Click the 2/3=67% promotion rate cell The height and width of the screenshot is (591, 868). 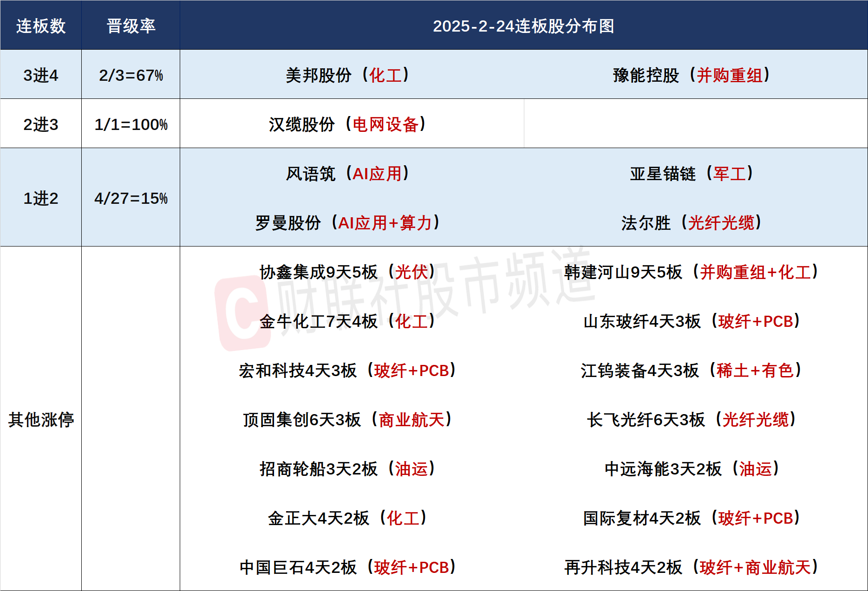click(131, 75)
